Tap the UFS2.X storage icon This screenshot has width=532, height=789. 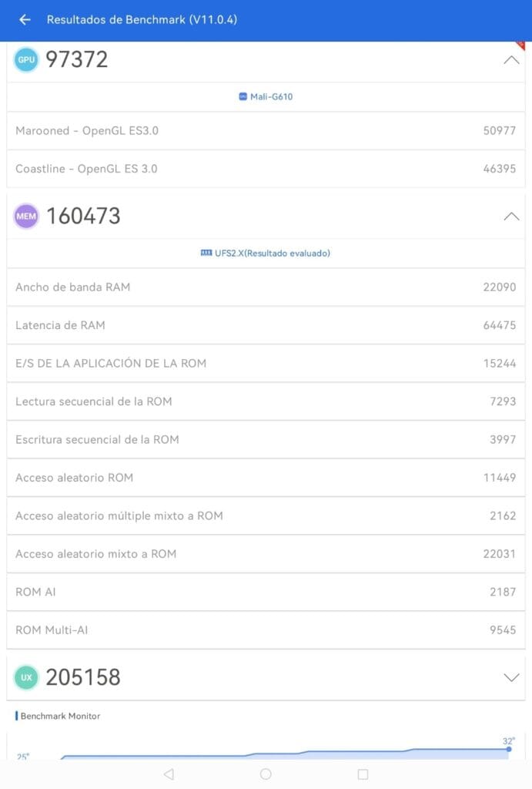click(206, 253)
